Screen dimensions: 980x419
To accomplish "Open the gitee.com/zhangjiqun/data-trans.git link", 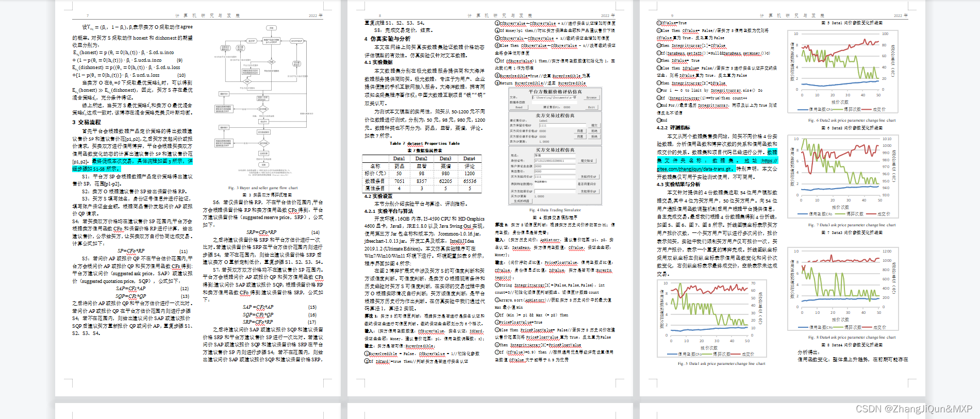I will pos(695,169).
